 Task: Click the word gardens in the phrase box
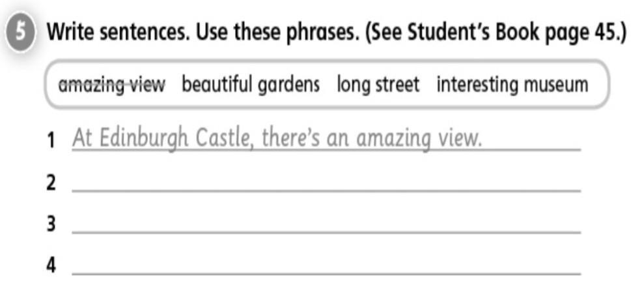coord(288,86)
